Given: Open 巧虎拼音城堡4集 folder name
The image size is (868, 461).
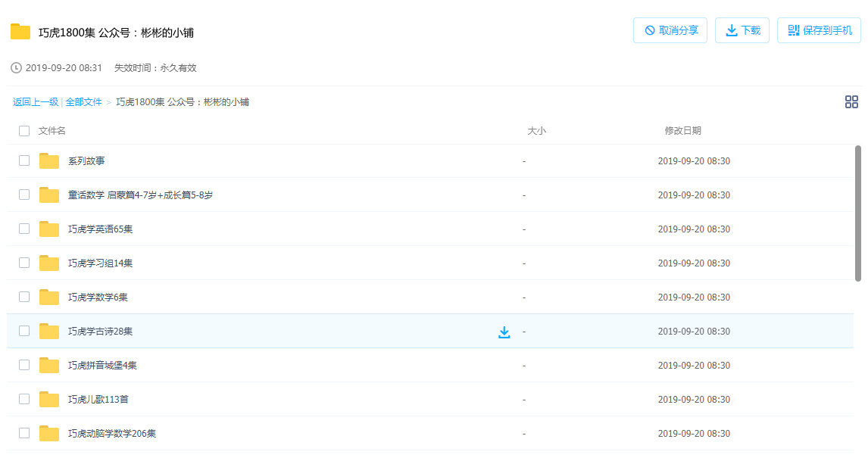Looking at the screenshot, I should pos(102,366).
